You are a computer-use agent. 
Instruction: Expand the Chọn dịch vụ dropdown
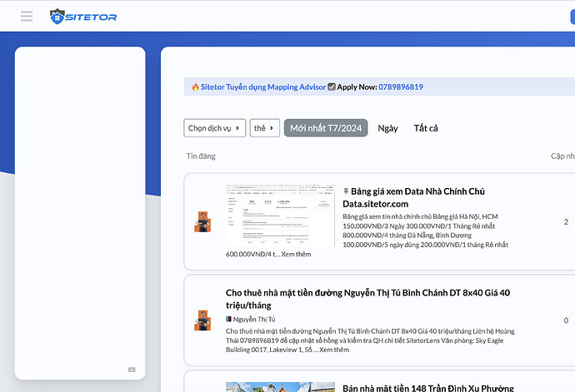pyautogui.click(x=214, y=128)
